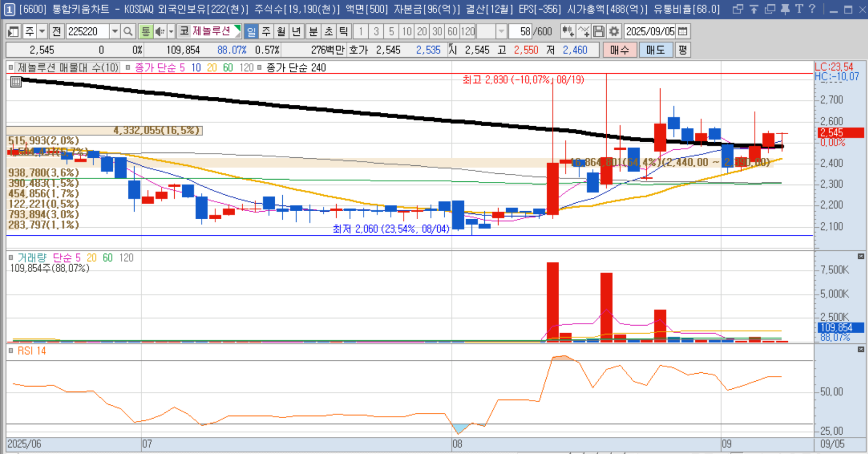Click the current price tag 2,545 on axis
Viewport: 868px width, 454px height.
[841, 133]
